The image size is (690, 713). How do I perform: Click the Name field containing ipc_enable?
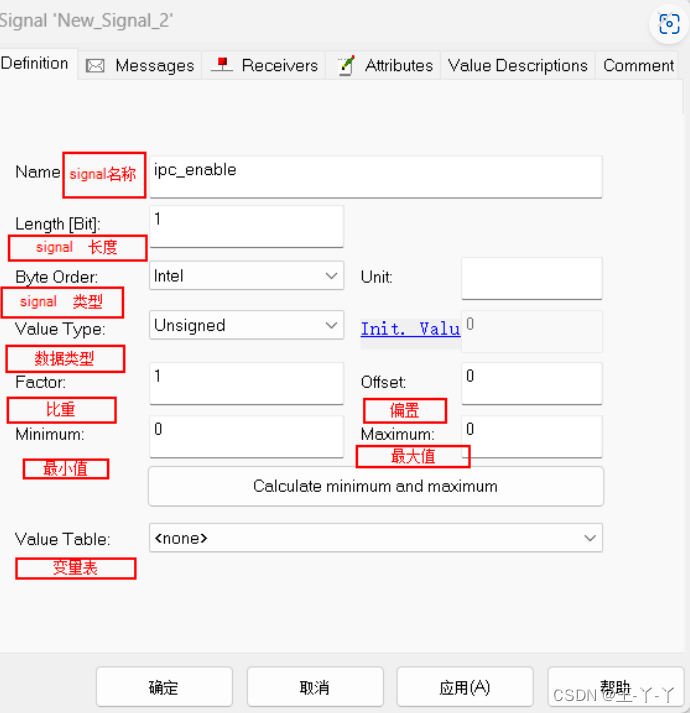point(376,177)
